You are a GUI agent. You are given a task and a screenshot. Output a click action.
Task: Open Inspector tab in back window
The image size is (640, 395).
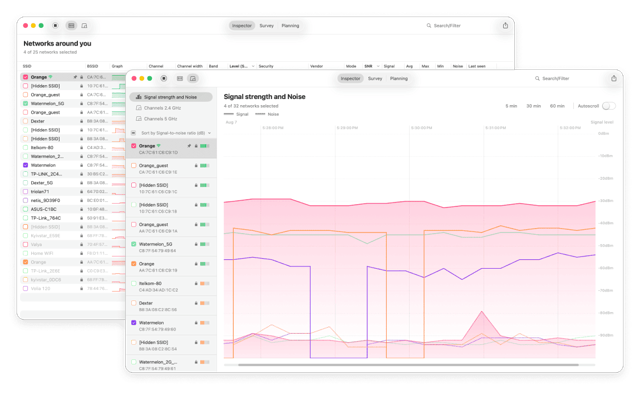[242, 25]
